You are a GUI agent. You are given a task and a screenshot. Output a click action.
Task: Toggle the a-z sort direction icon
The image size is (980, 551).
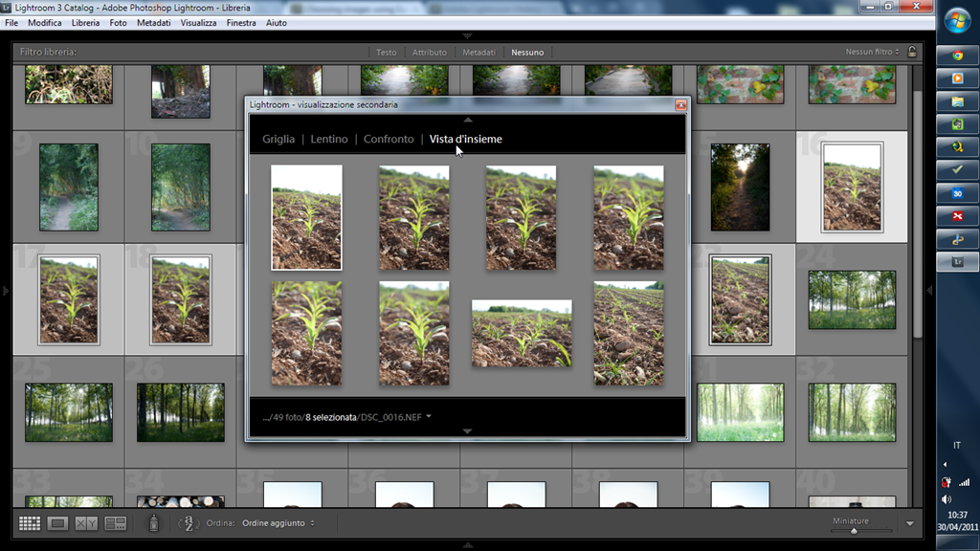189,523
